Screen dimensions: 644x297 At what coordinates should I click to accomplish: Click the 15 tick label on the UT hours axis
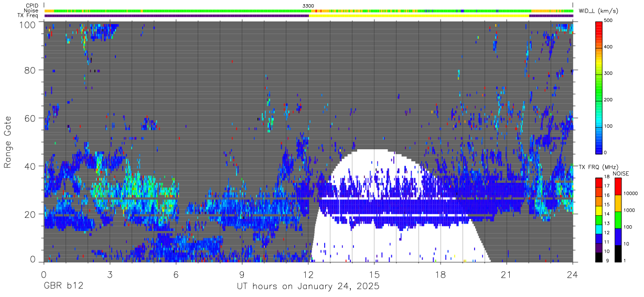374,275
